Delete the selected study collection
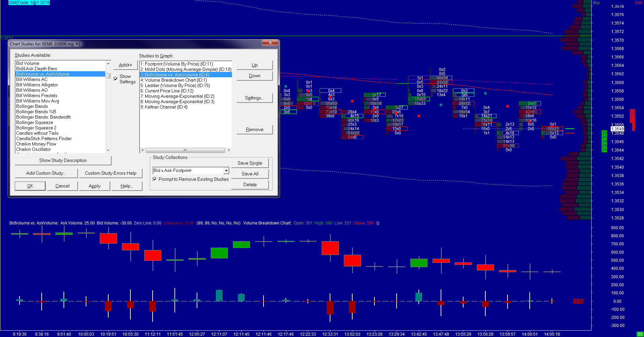644x337 pixels. click(250, 184)
